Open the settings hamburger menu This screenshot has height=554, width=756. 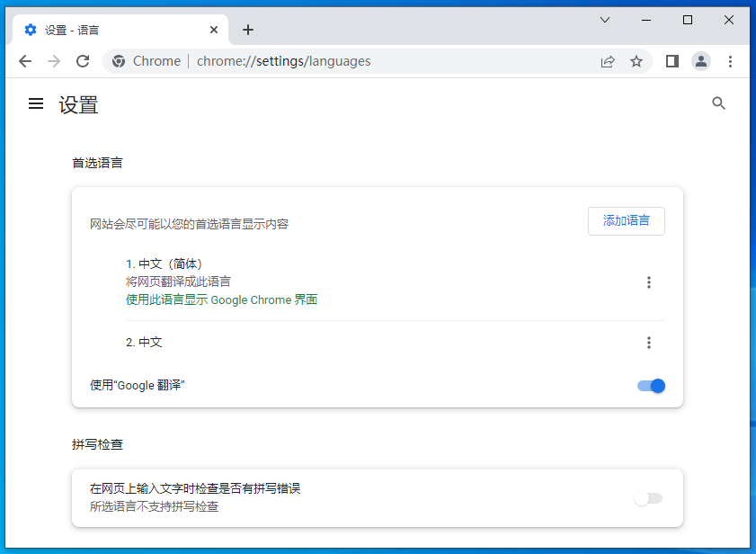36,103
